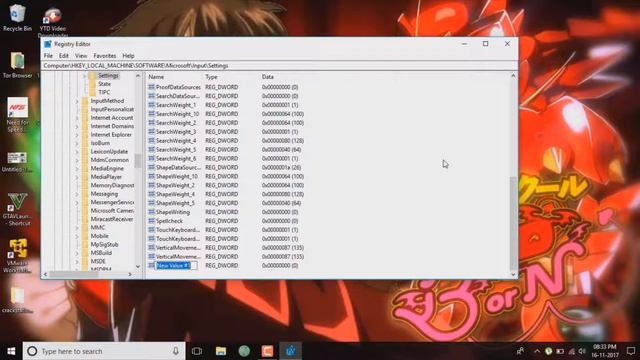Image resolution: width=640 pixels, height=360 pixels.
Task: Expand the InputMethod key
Action: click(77, 101)
